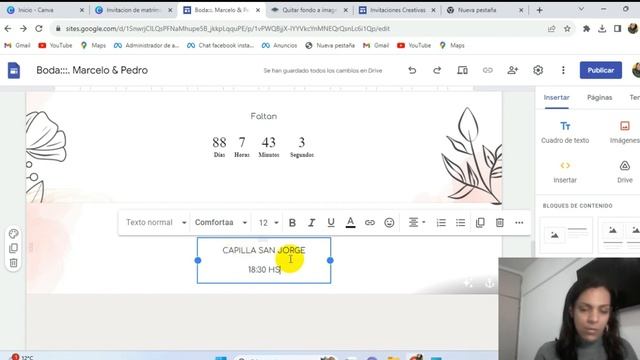
Task: Click the CAPILLA SAN JORGE text
Action: [264, 250]
